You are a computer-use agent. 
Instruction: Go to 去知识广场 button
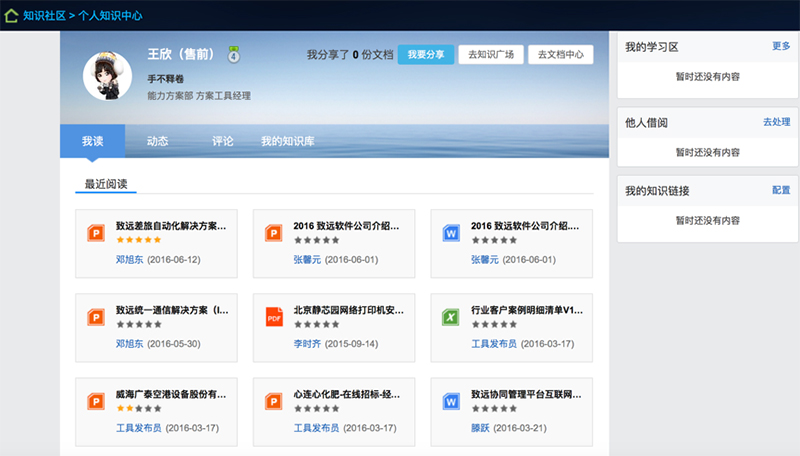pyautogui.click(x=491, y=55)
